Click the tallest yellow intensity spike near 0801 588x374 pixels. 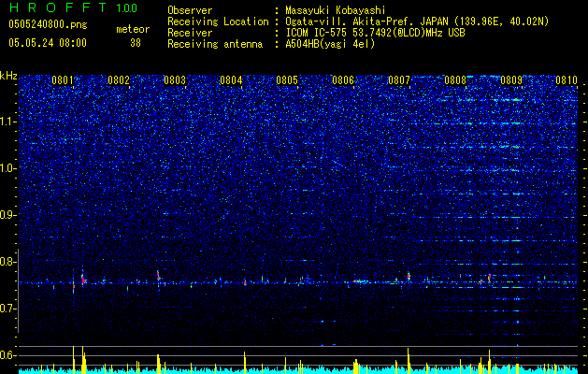[74, 359]
